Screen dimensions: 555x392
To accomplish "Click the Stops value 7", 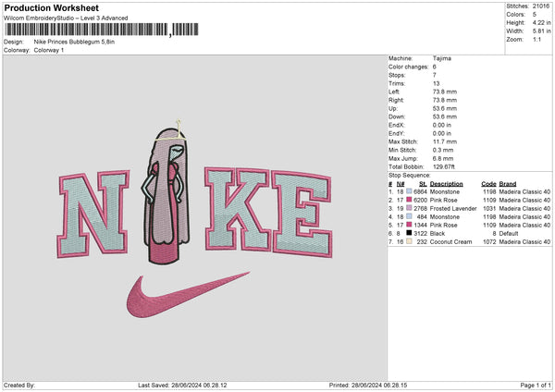I will pos(435,75).
